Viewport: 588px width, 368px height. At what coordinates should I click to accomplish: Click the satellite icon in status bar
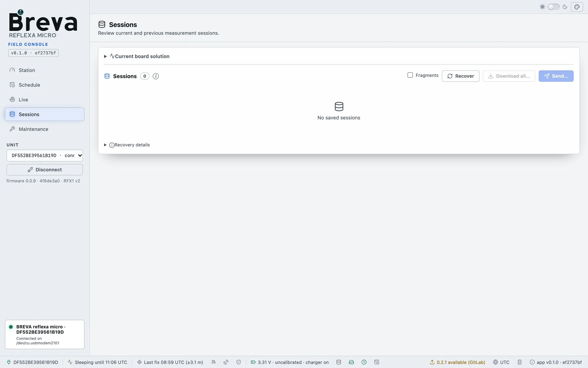[x=213, y=362]
